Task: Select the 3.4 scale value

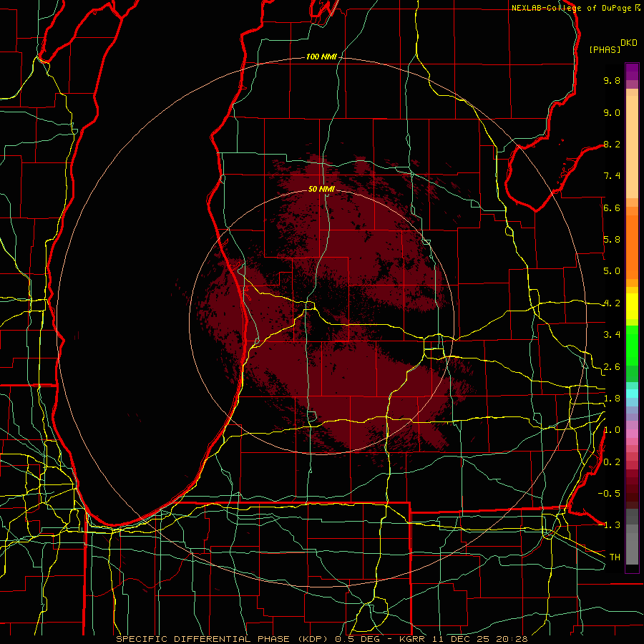Action: tap(612, 335)
